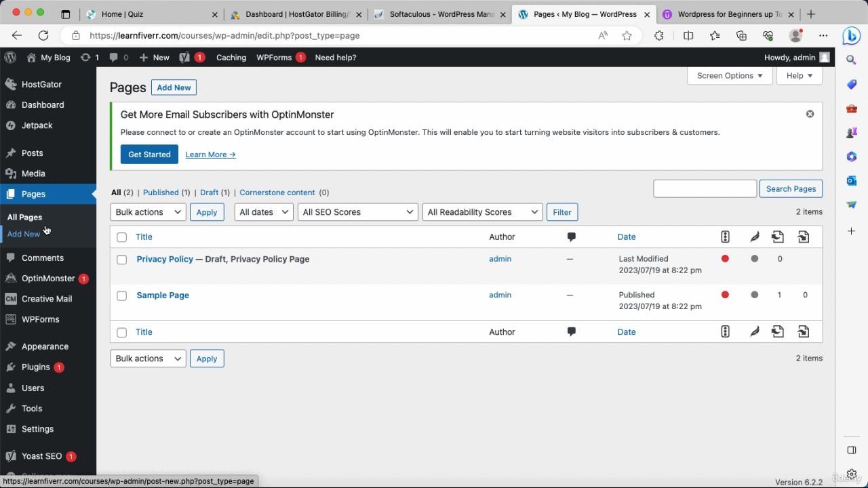Open browser split screen icon
This screenshot has width=868, height=488.
[688, 35]
